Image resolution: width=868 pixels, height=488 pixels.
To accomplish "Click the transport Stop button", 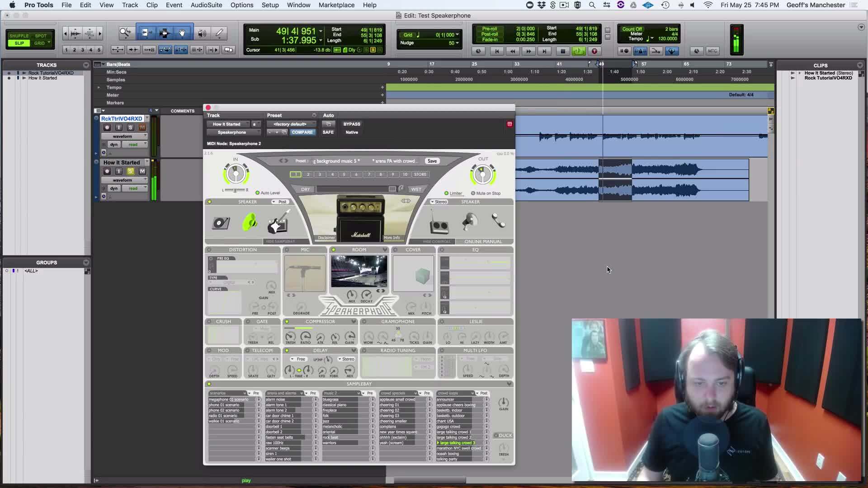I will pos(562,51).
